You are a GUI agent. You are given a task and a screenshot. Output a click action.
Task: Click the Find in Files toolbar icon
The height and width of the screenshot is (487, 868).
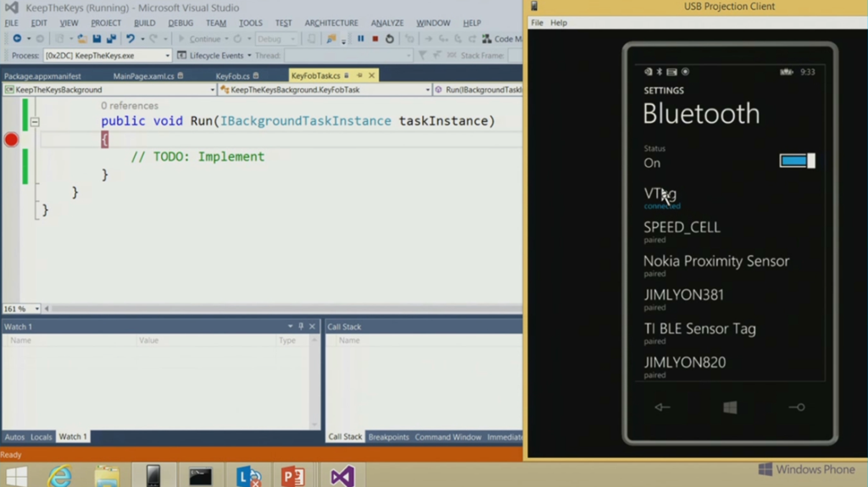pos(331,39)
